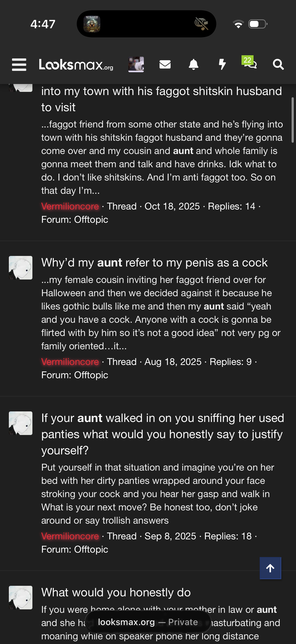Screen dimensions: 296x644
Task: Open the account avatar in the header
Action: click(x=136, y=65)
